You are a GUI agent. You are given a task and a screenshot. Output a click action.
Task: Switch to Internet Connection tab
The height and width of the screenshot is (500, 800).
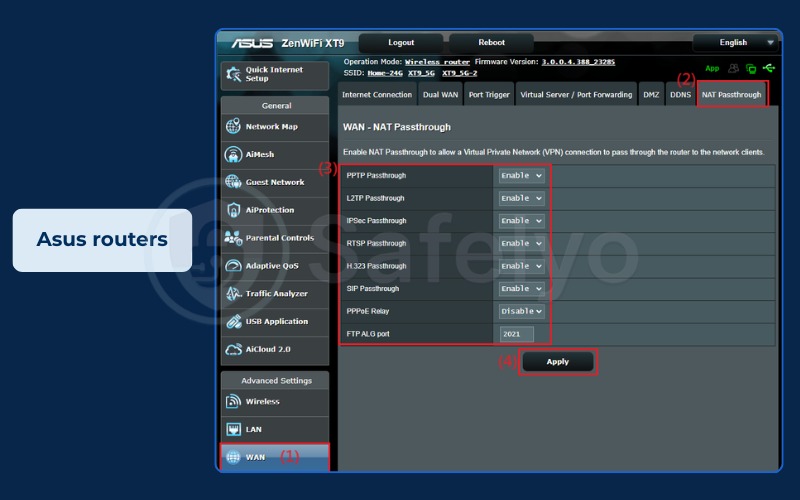[377, 94]
